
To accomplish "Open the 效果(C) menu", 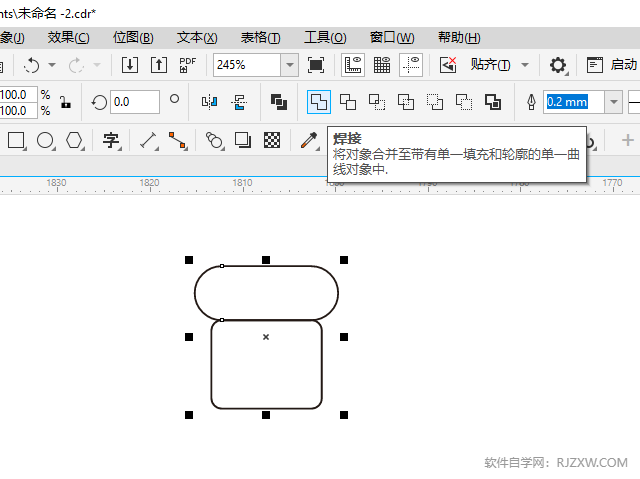I will point(69,38).
